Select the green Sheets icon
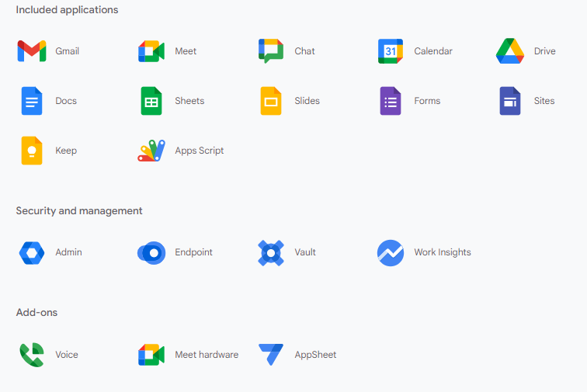 (151, 101)
